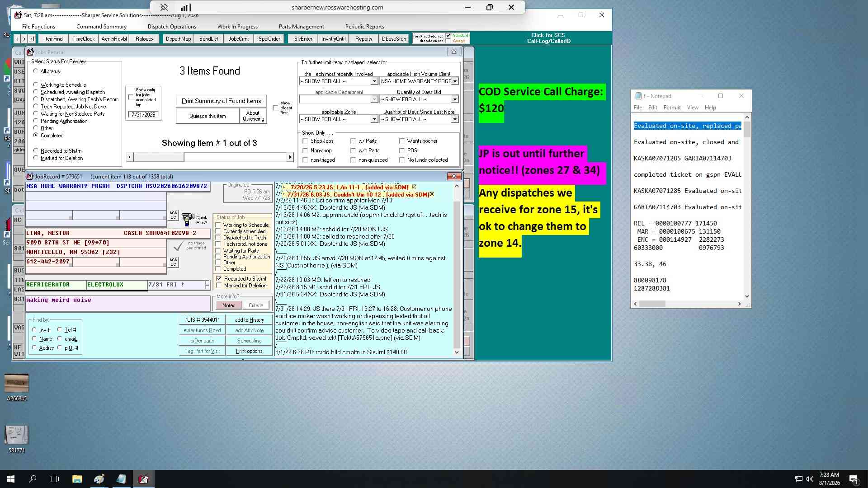Click the SCS UC icon beside the phone field
868x488 pixels.
(x=173, y=262)
